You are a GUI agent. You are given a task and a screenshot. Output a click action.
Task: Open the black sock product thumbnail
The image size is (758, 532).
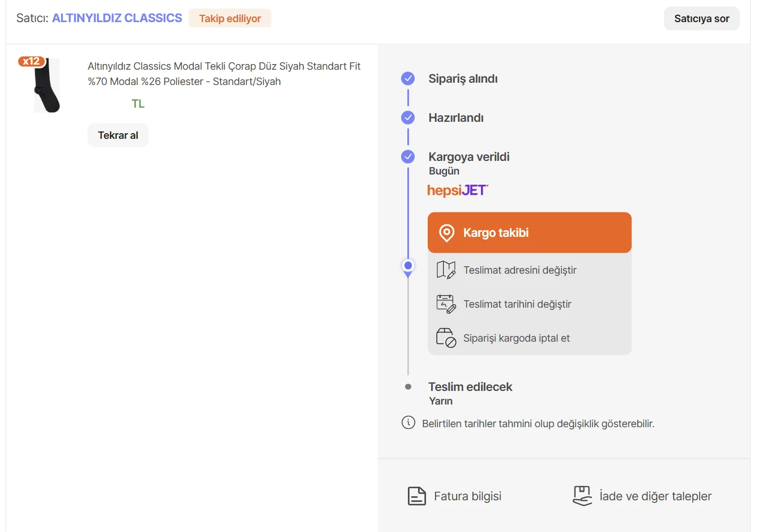coord(47,85)
